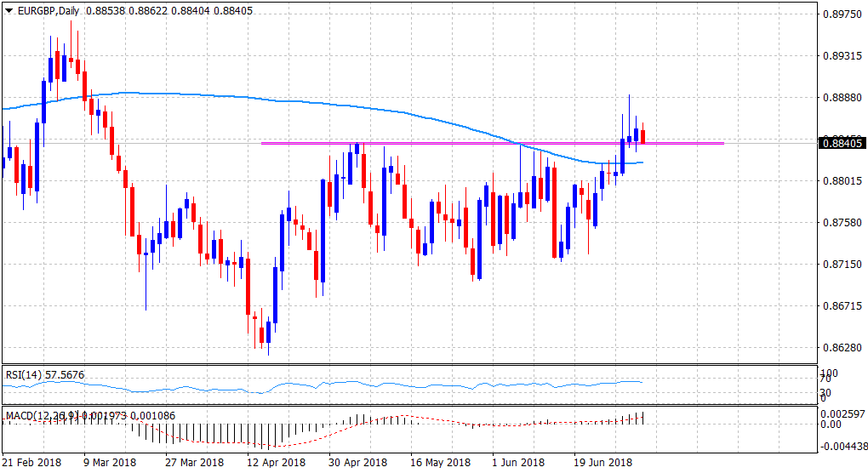Click the 12 Apr 2018 date label
The image size is (868, 473).
[x=276, y=463]
